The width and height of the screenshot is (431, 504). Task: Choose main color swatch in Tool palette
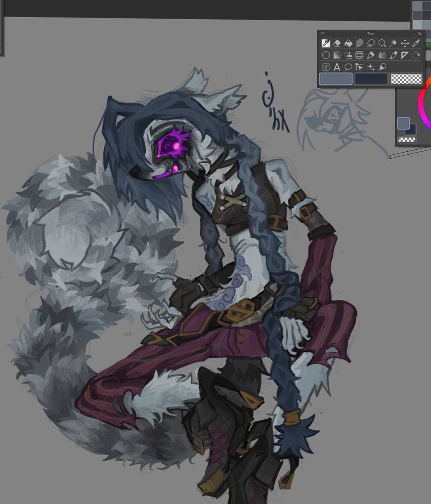[x=336, y=79]
